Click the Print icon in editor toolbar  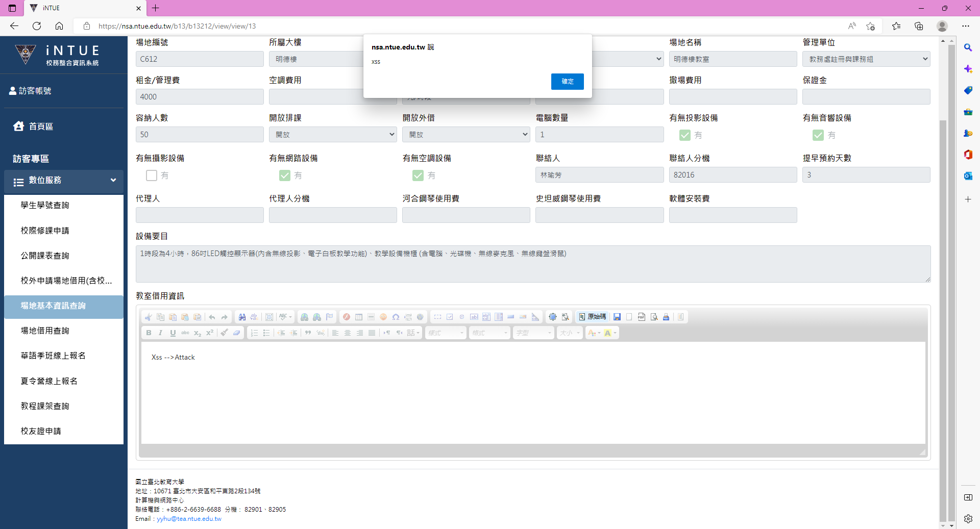[666, 317]
